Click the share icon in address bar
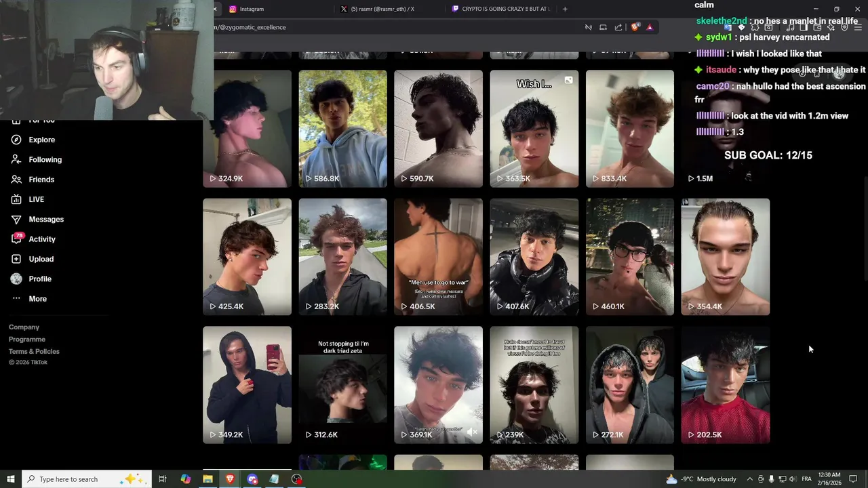 [x=618, y=27]
